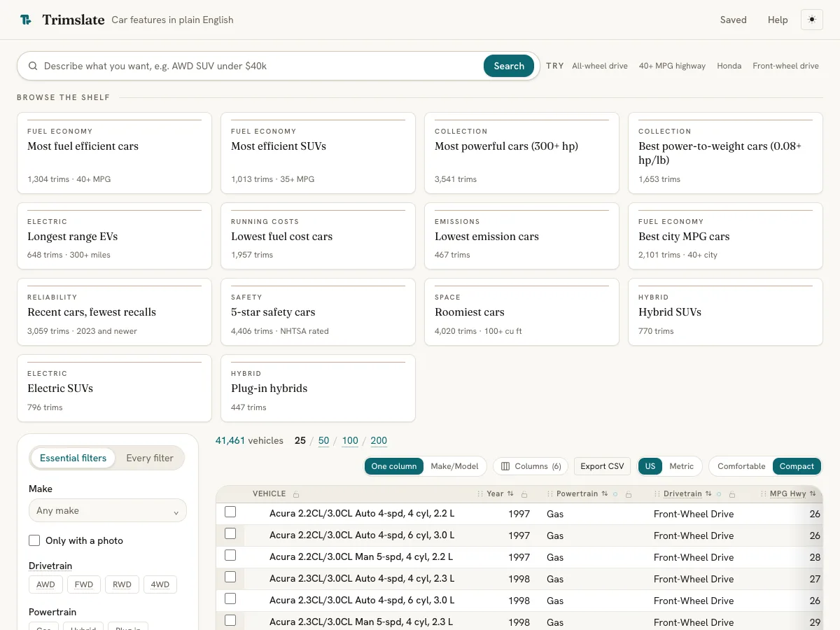The height and width of the screenshot is (630, 840).
Task: Open the Any make dropdown
Action: [108, 510]
